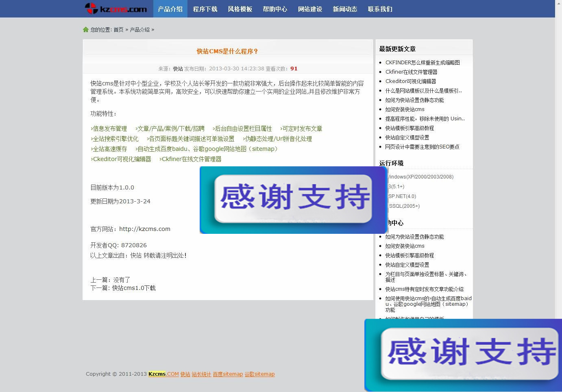Open article 提高程序性能，移除未使用的 Usin..
The height and width of the screenshot is (392, 562).
tap(425, 119)
